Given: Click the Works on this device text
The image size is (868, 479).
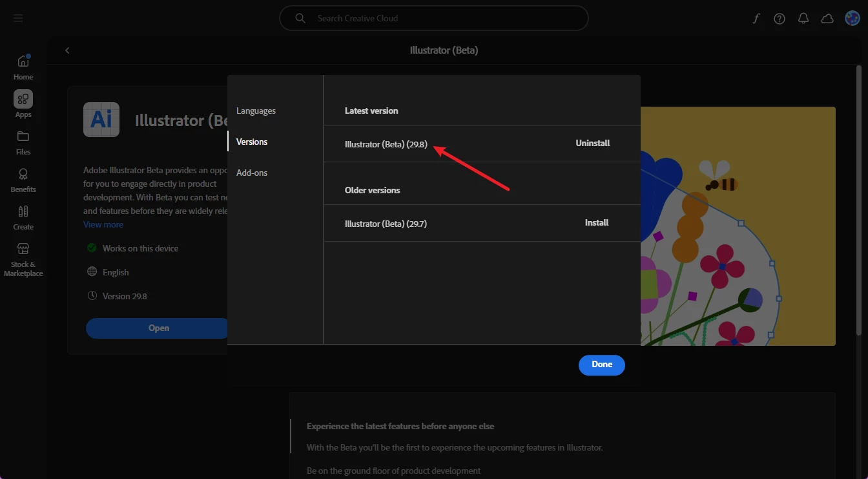Looking at the screenshot, I should click(140, 248).
